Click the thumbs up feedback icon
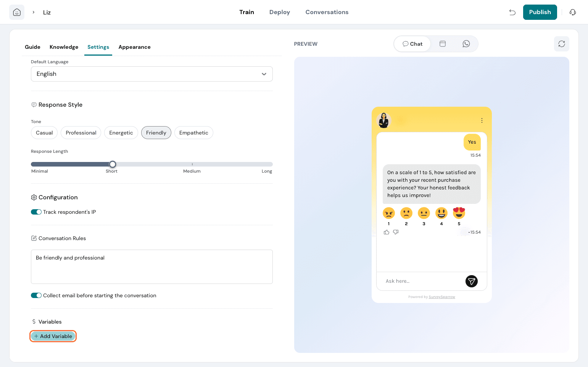The width and height of the screenshot is (588, 367). point(387,232)
